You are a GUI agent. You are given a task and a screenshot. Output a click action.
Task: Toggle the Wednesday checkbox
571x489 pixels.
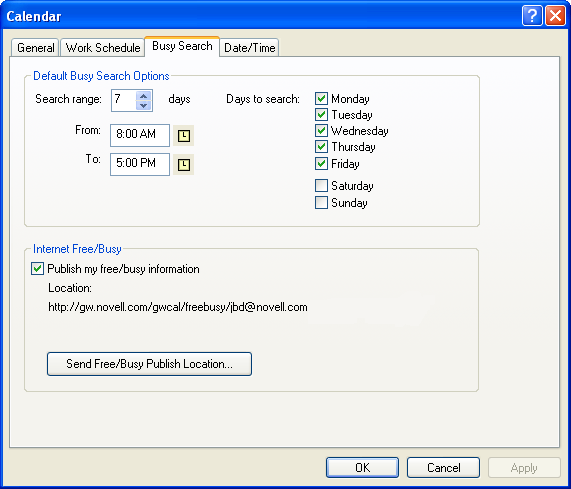(321, 131)
